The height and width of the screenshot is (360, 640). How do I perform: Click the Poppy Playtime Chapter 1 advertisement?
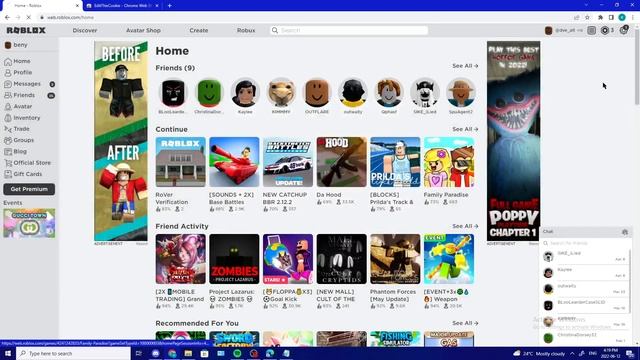pos(513,141)
